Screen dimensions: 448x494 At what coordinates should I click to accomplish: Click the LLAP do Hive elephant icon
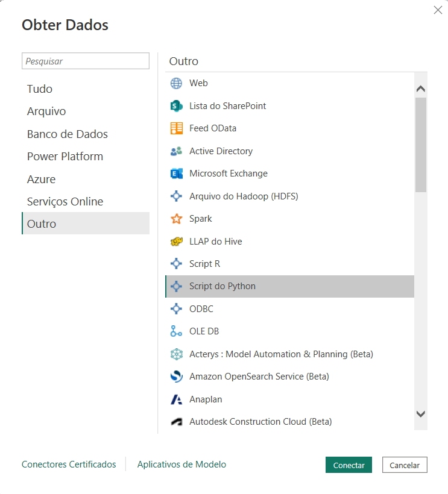tap(176, 242)
